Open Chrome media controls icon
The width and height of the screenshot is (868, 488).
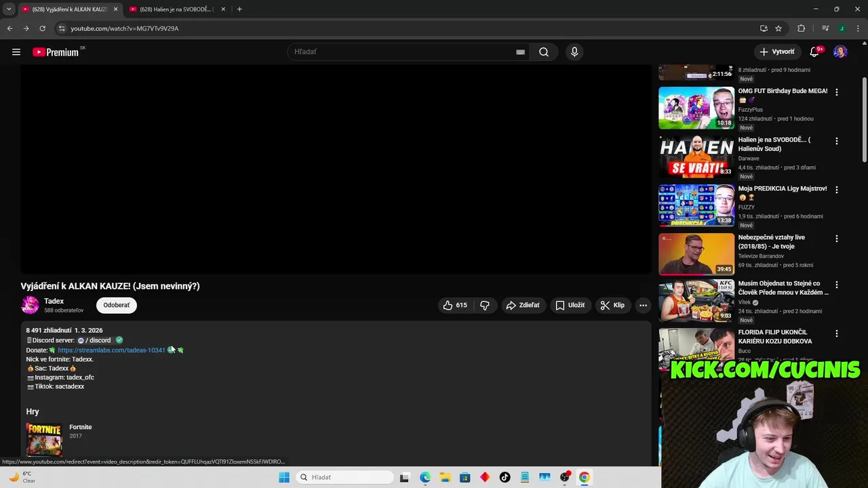(825, 28)
